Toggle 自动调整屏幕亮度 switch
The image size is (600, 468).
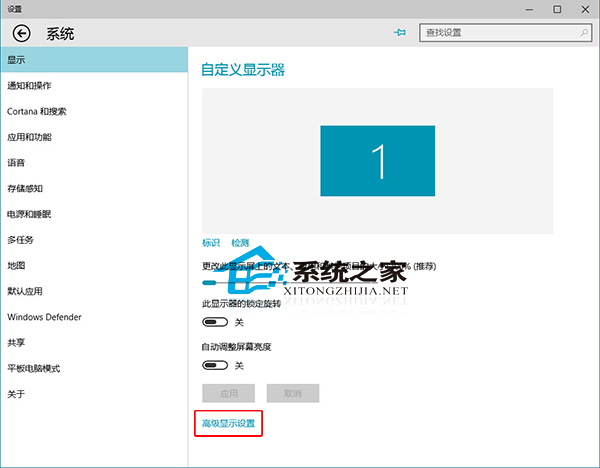click(x=215, y=365)
